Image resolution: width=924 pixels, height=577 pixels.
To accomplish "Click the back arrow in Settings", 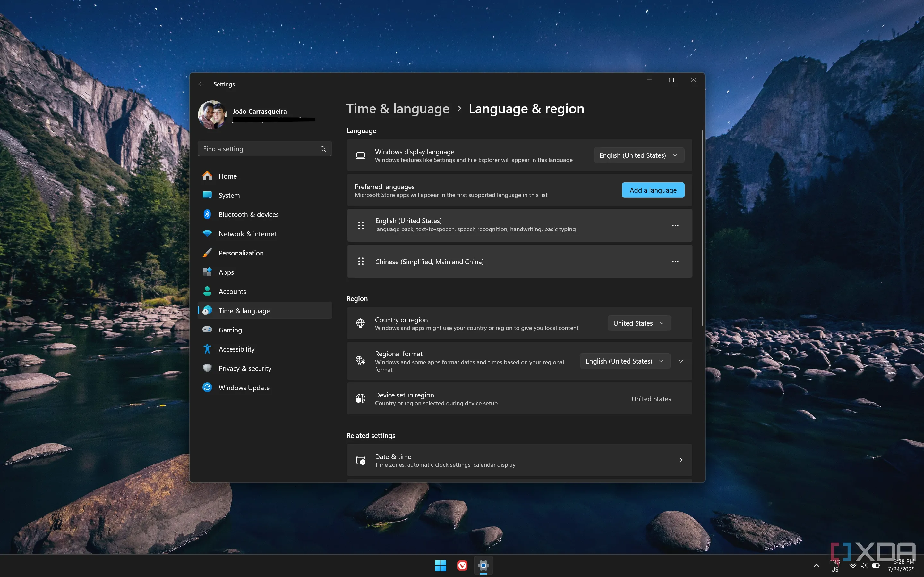I will 201,84.
